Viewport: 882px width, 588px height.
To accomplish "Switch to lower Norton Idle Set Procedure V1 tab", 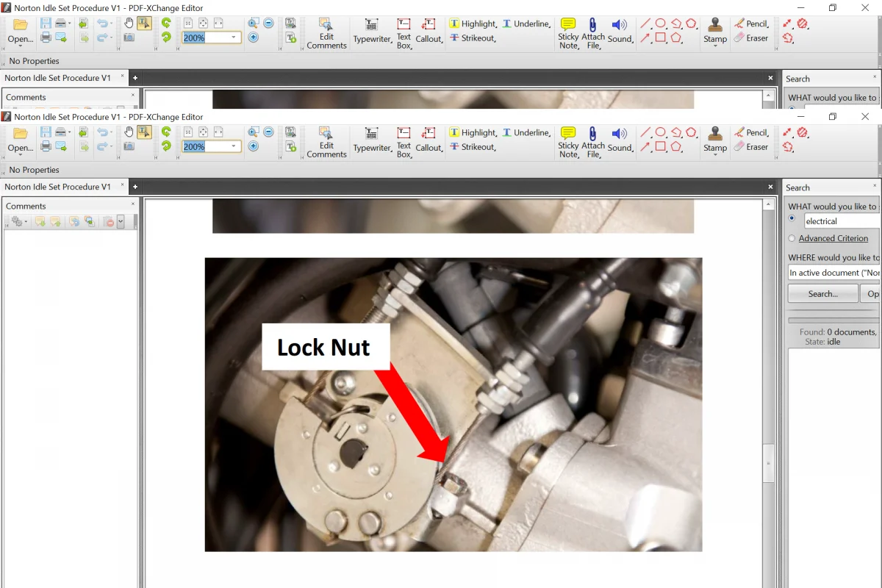I will [57, 187].
